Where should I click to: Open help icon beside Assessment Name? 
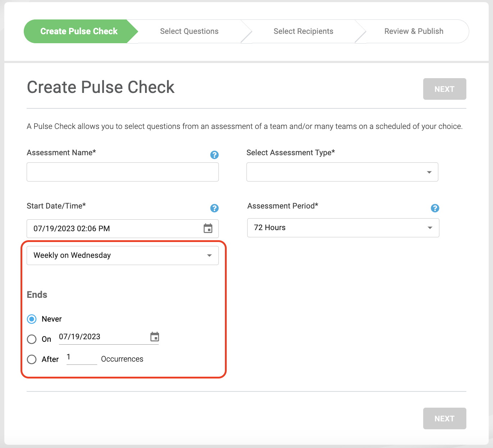coord(214,155)
